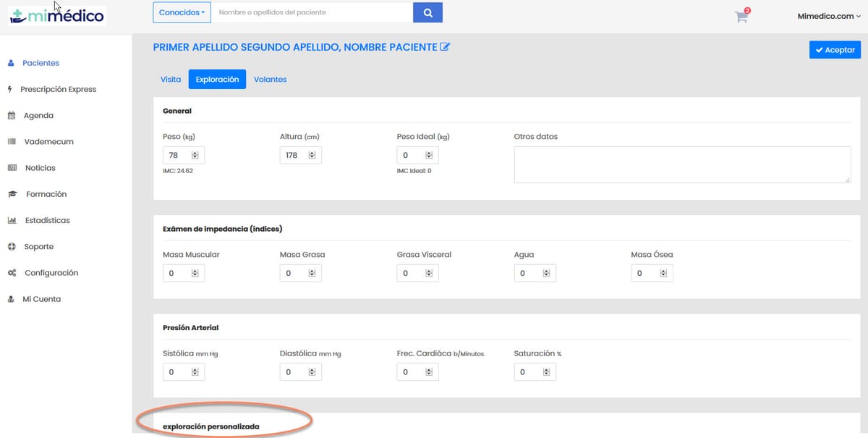Image resolution: width=868 pixels, height=438 pixels.
Task: Open Agenda from the sidebar calendar icon
Action: tap(12, 116)
